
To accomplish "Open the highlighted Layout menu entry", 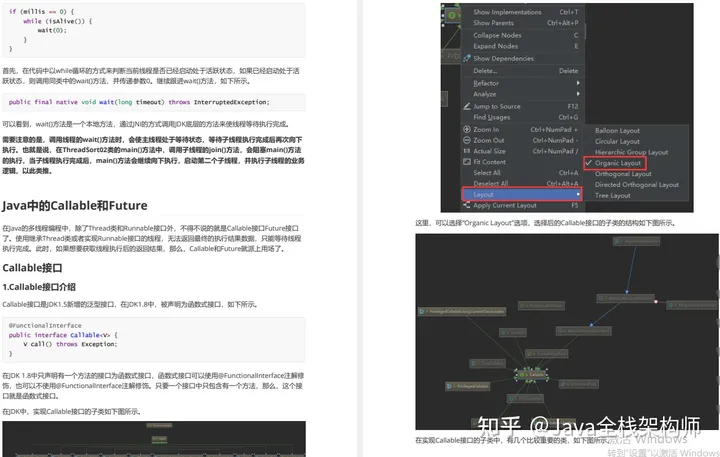I will [523, 194].
